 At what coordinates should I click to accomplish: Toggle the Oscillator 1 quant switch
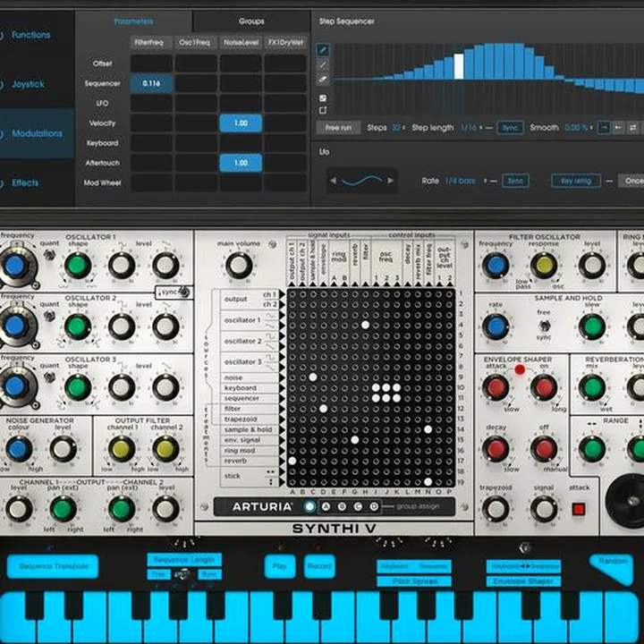(x=50, y=255)
